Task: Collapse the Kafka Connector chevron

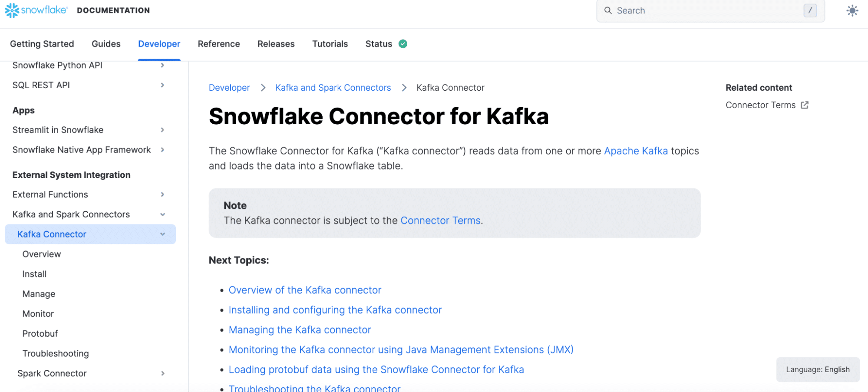Action: pyautogui.click(x=162, y=234)
